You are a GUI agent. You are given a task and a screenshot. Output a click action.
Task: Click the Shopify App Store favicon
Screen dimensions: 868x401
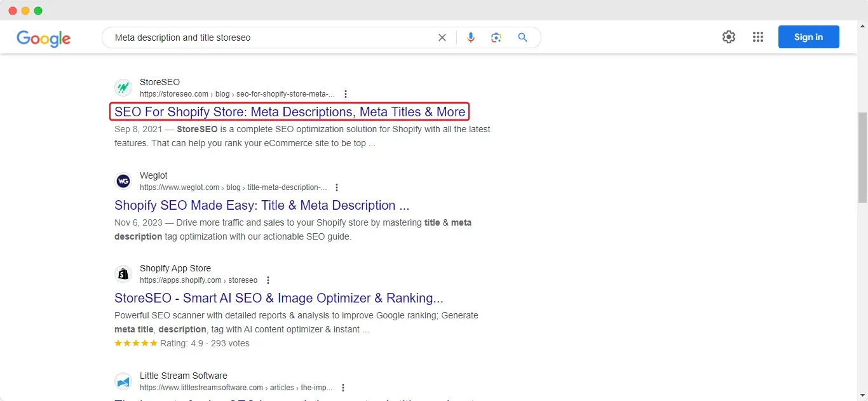123,274
